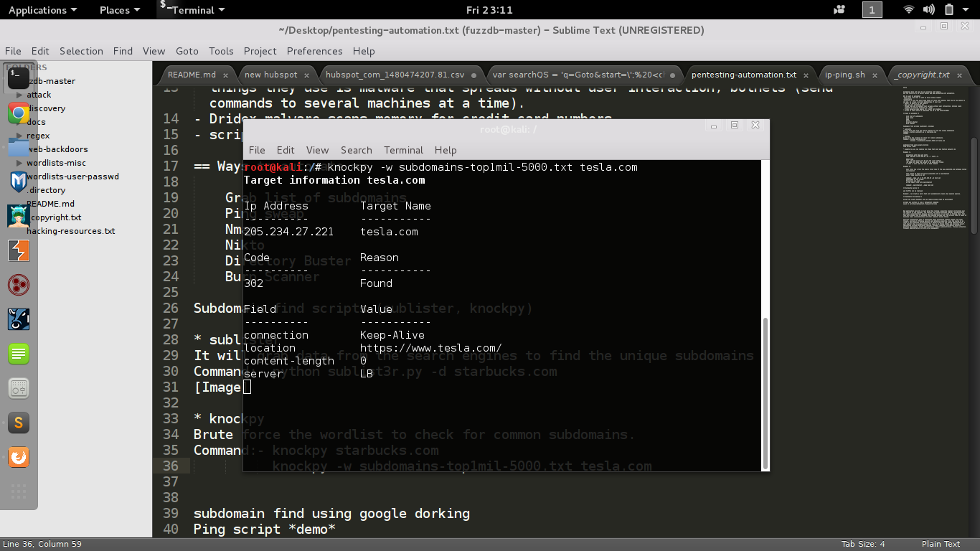Click the Line 36, Column 59 status

coord(42,544)
